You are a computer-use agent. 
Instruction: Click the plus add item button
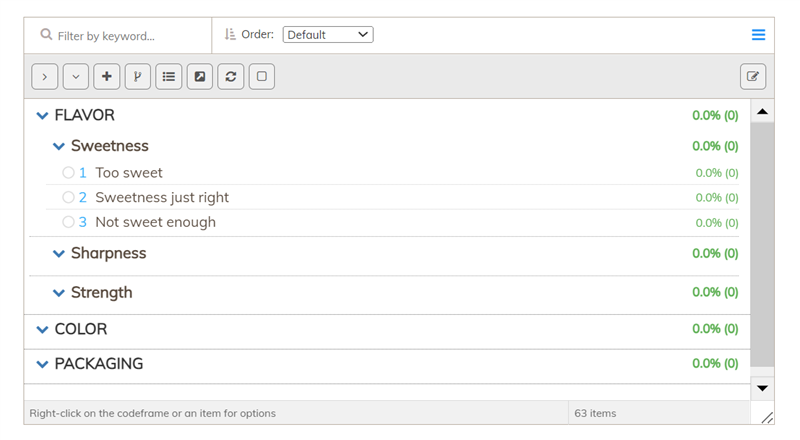(107, 77)
